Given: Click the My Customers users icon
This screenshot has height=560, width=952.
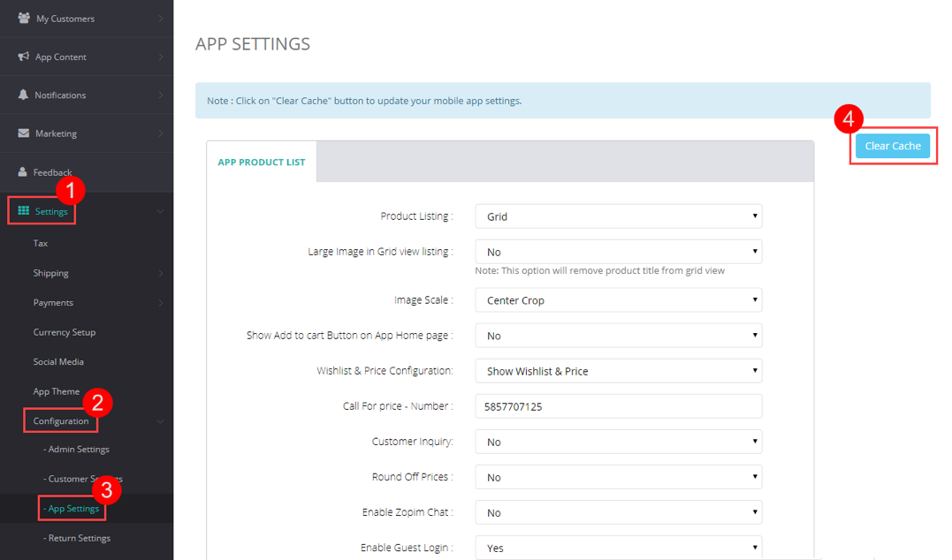Looking at the screenshot, I should coord(24,18).
